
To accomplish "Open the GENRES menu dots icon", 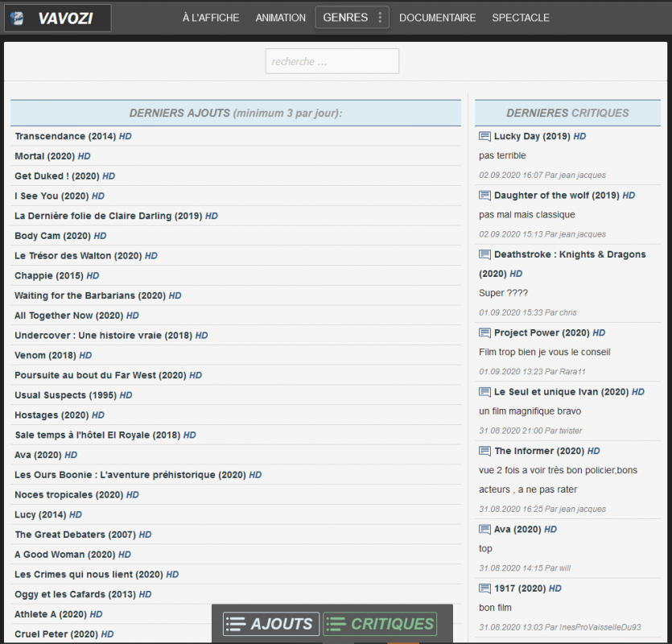I will (x=380, y=18).
